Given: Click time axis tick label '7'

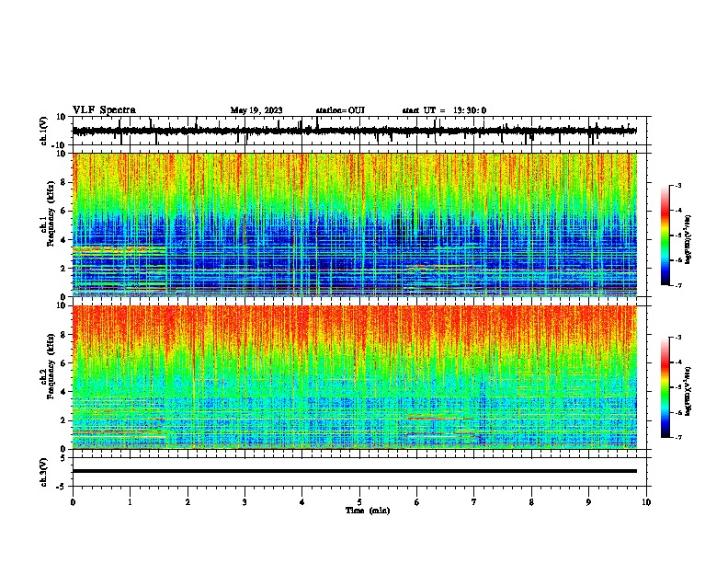Looking at the screenshot, I should click(474, 502).
